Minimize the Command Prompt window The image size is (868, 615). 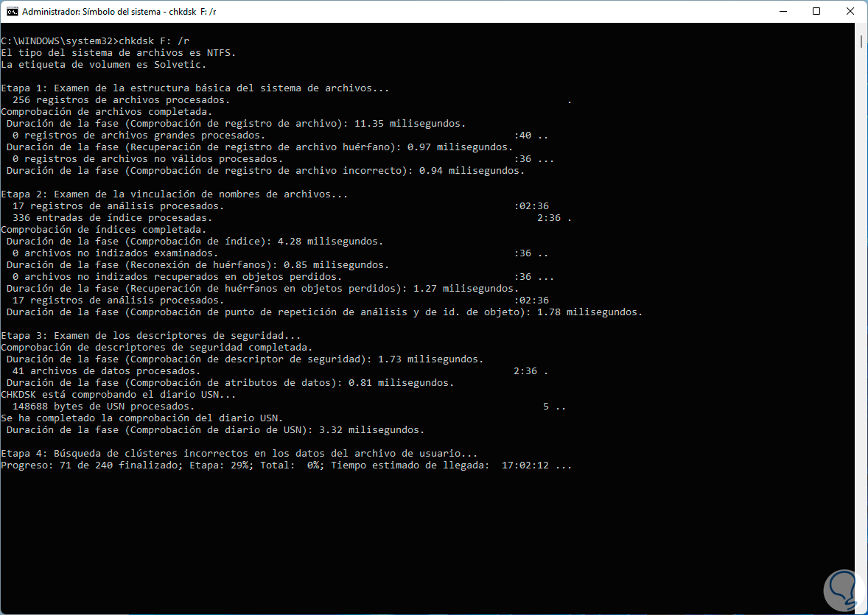click(x=783, y=11)
